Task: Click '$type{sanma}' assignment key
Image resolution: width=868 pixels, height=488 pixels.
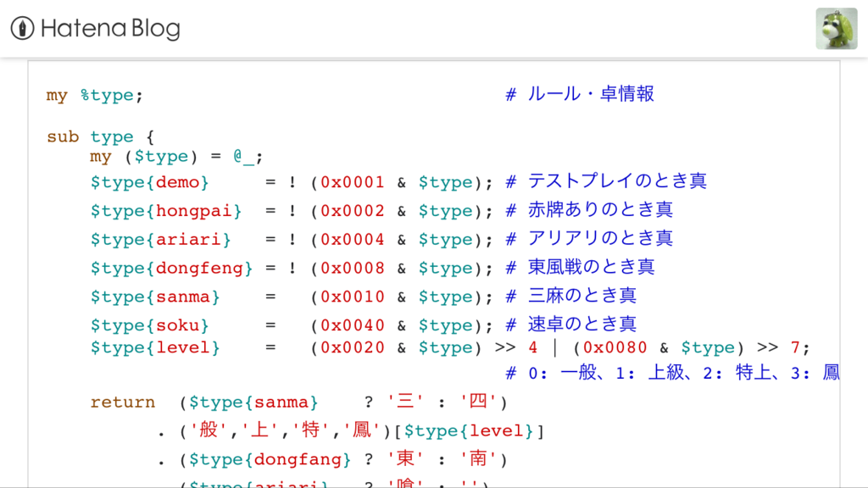Action: (155, 297)
